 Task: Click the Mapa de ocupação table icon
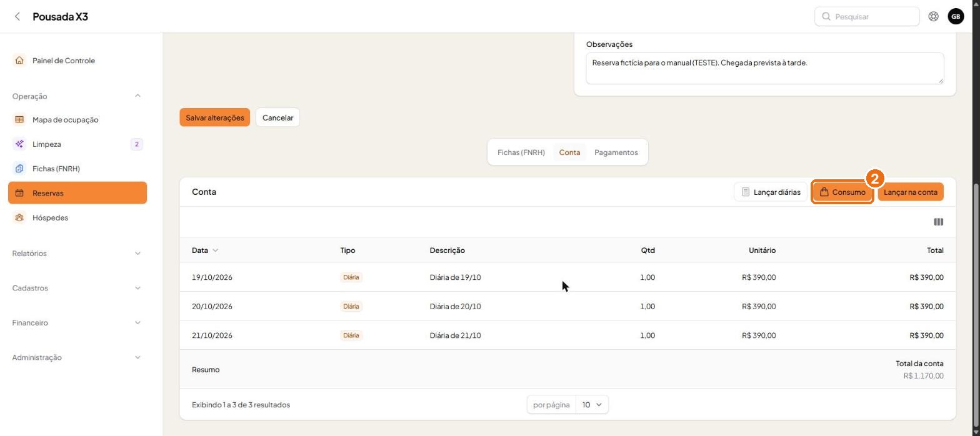(19, 119)
